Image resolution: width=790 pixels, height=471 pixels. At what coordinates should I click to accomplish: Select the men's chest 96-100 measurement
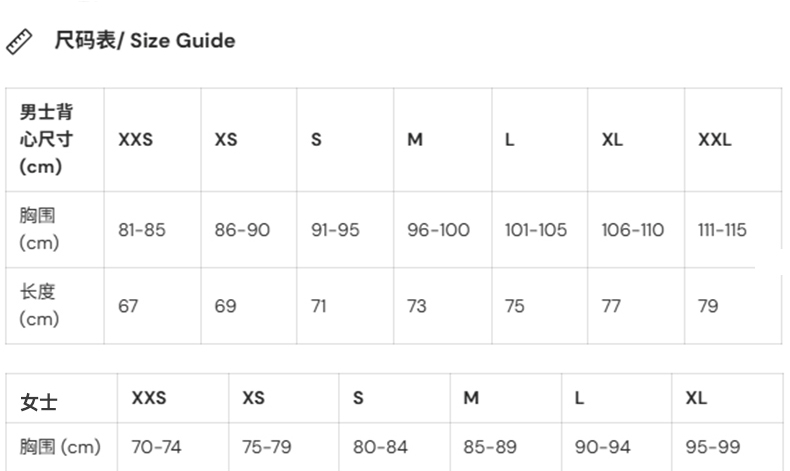[x=438, y=230]
